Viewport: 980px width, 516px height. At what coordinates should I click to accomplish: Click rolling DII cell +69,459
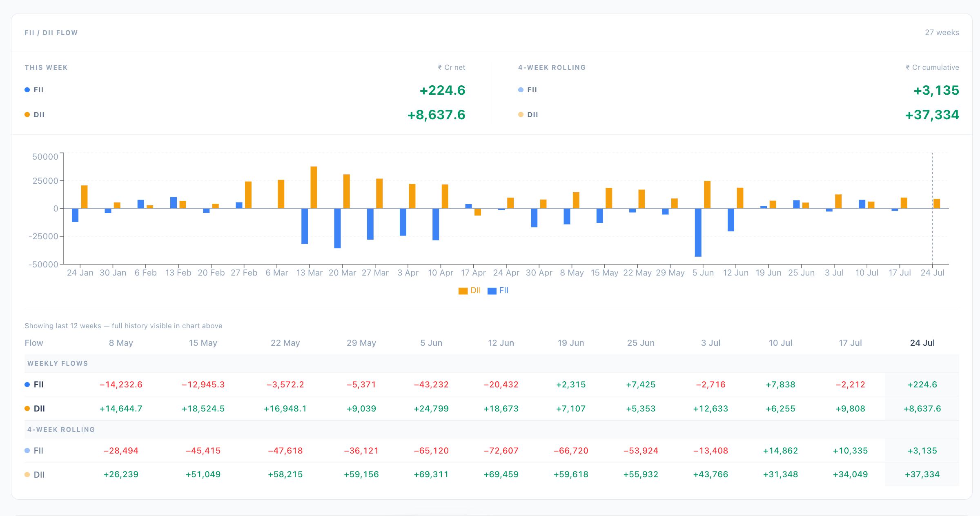pyautogui.click(x=501, y=474)
